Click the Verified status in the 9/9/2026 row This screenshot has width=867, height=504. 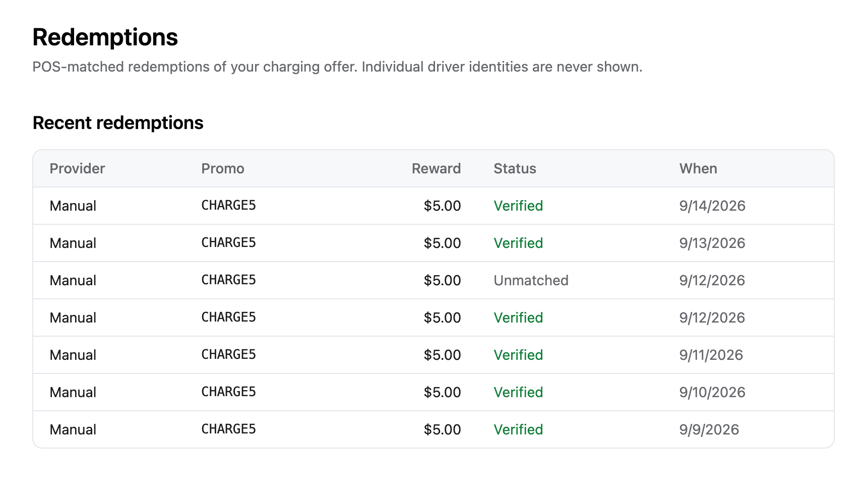point(518,429)
